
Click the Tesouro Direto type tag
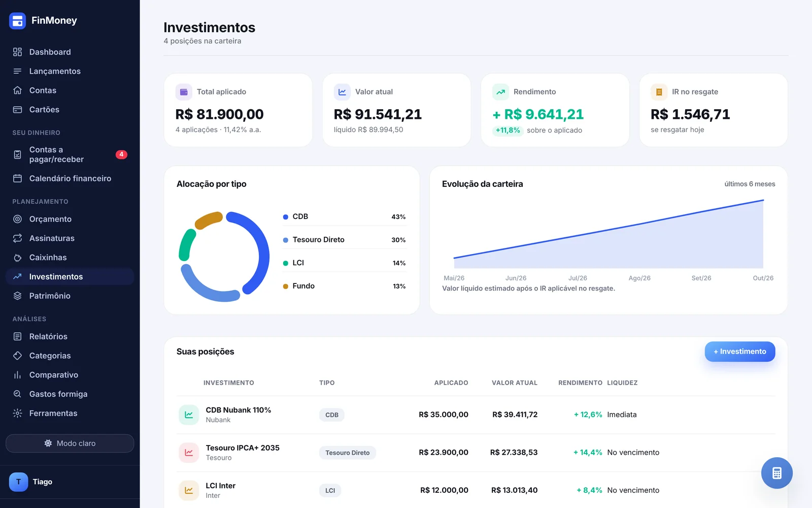348,453
